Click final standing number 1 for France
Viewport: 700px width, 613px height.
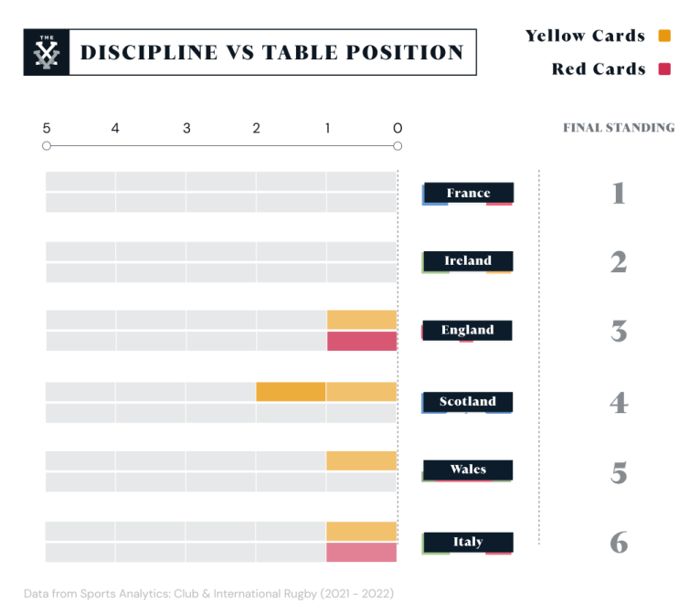[619, 193]
